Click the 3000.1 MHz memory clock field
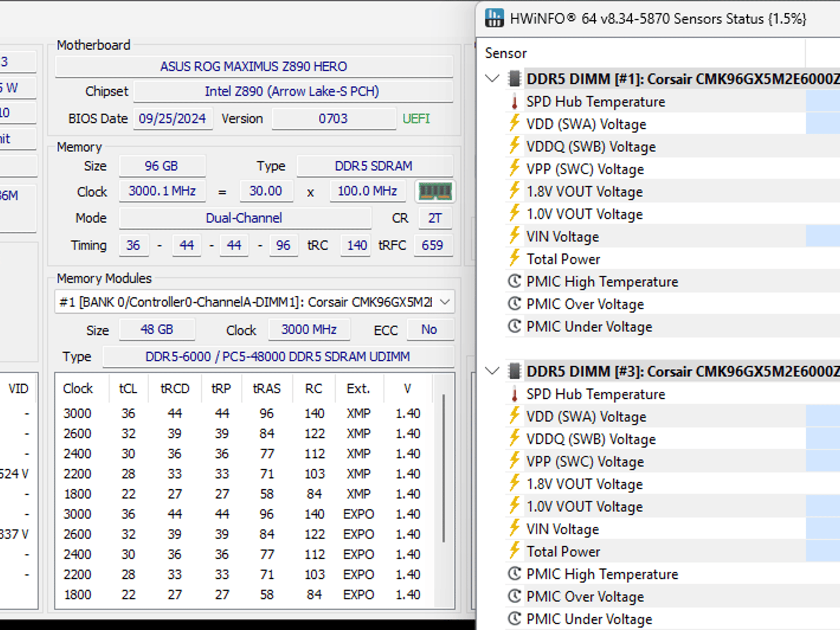Viewport: 840px width, 630px height. pos(162,191)
